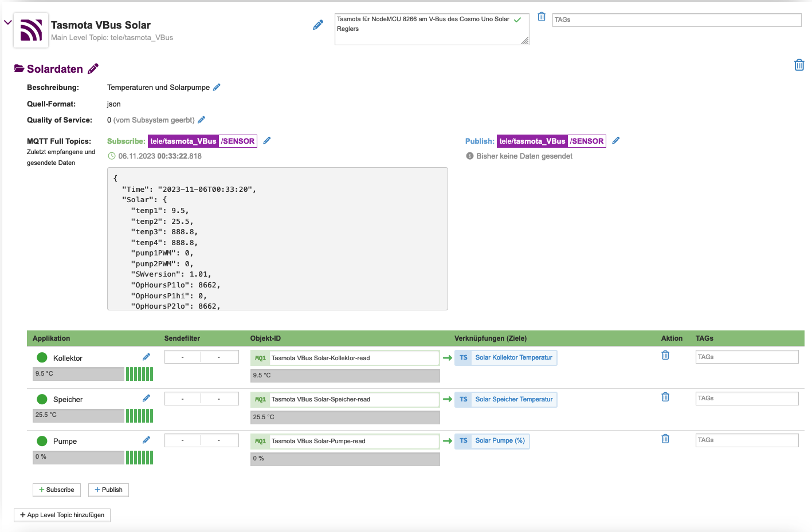Click App Level Topic hinzufügen button

pos(62,515)
